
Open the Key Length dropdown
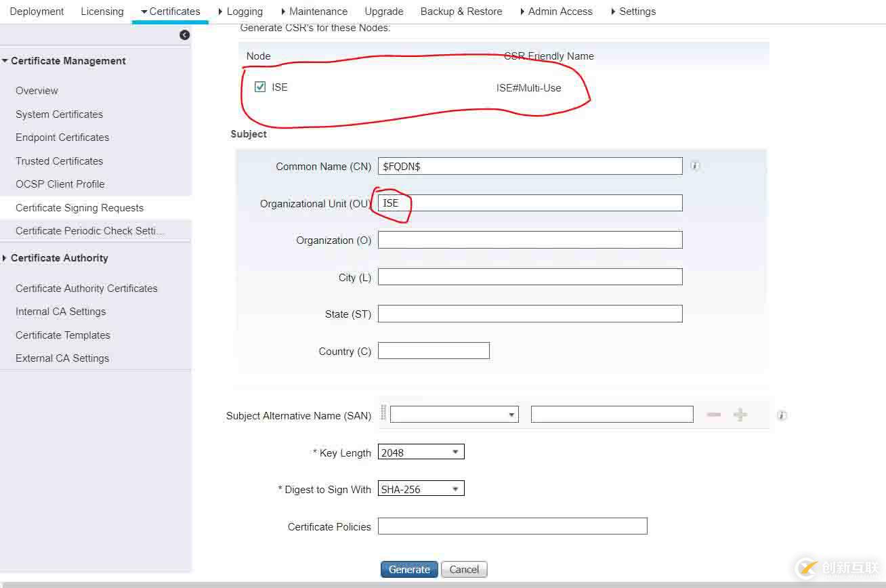421,452
